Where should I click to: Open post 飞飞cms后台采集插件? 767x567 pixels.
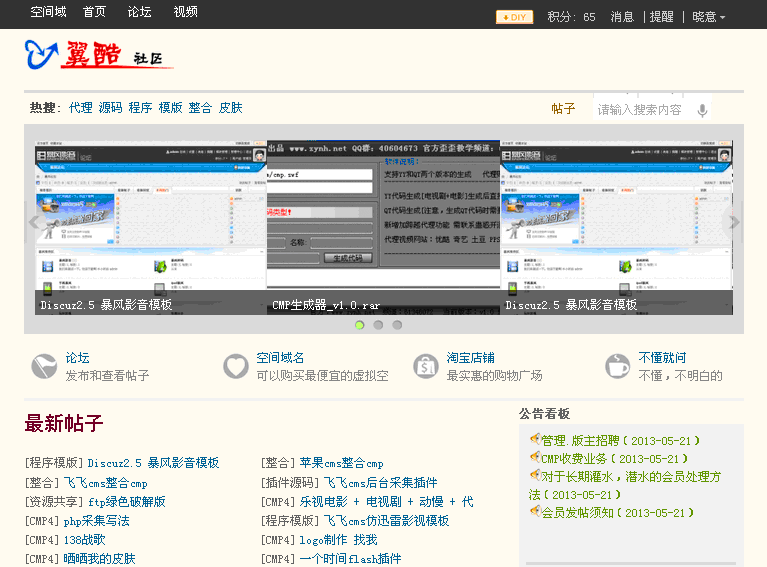coord(381,483)
